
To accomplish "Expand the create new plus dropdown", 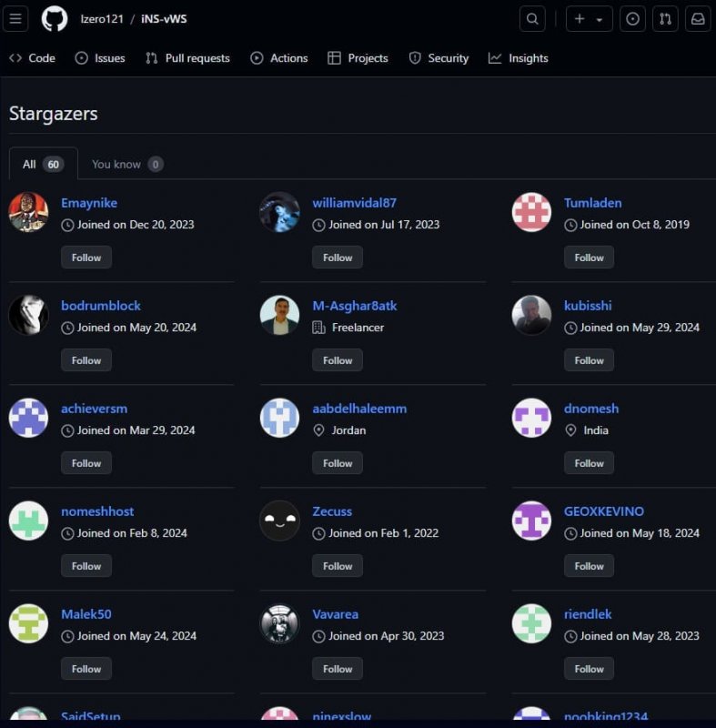I will [x=589, y=19].
